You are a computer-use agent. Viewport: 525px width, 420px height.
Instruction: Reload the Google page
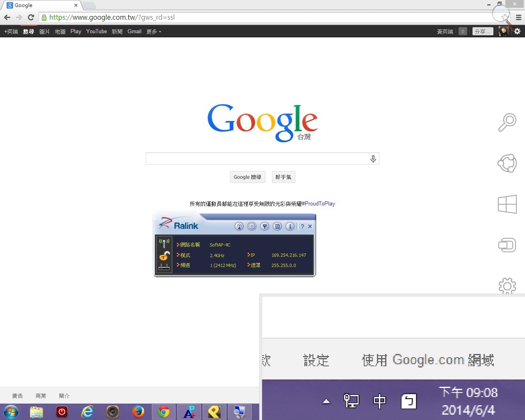(31, 17)
